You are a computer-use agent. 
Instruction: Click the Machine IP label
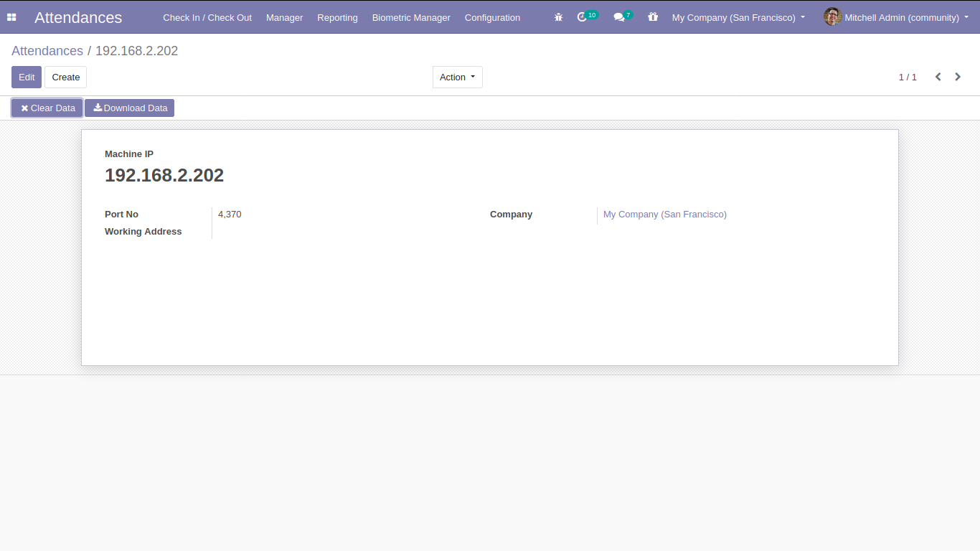(x=129, y=154)
